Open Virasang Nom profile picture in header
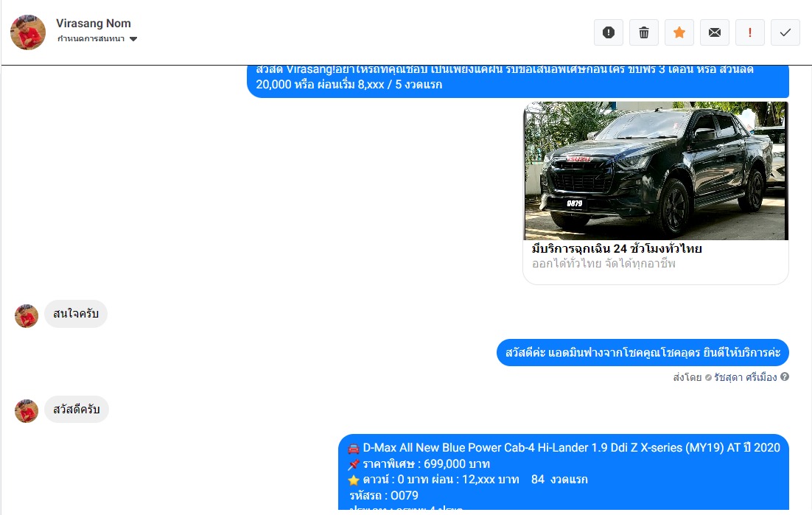 coord(28,32)
